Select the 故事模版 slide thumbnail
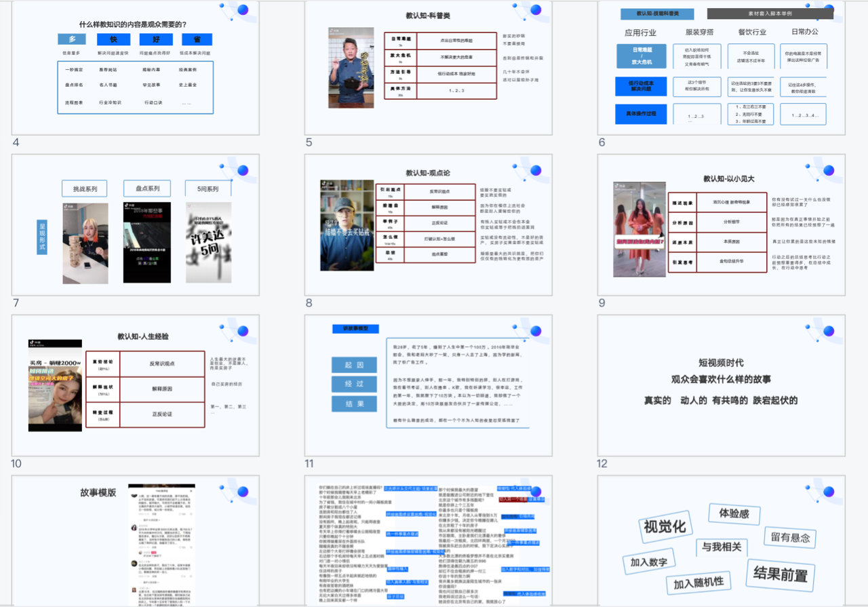 [x=136, y=541]
